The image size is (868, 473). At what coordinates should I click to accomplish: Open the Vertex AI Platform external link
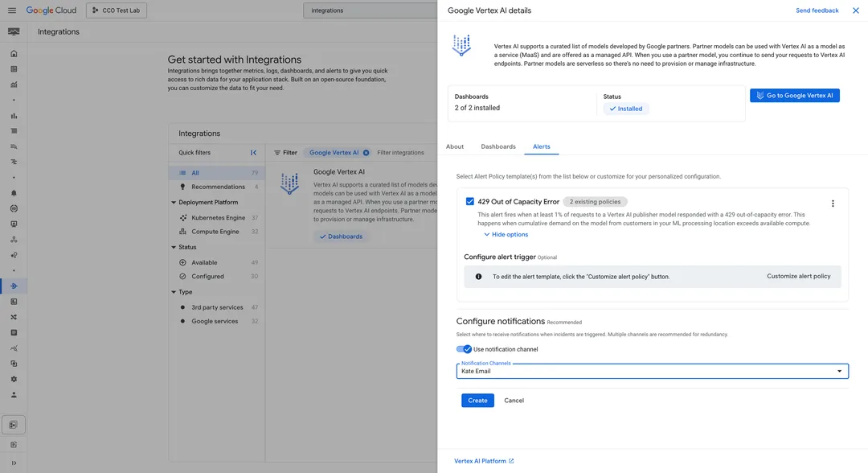pos(484,462)
